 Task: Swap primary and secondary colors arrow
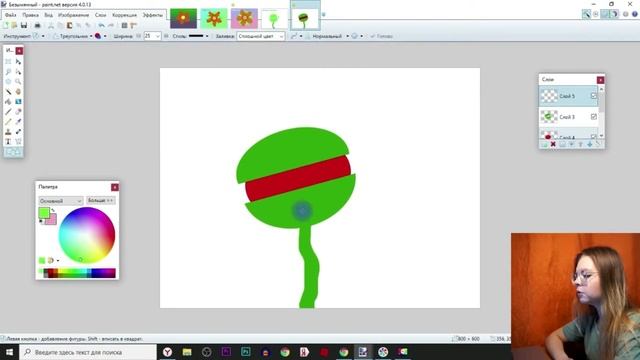coord(53,210)
